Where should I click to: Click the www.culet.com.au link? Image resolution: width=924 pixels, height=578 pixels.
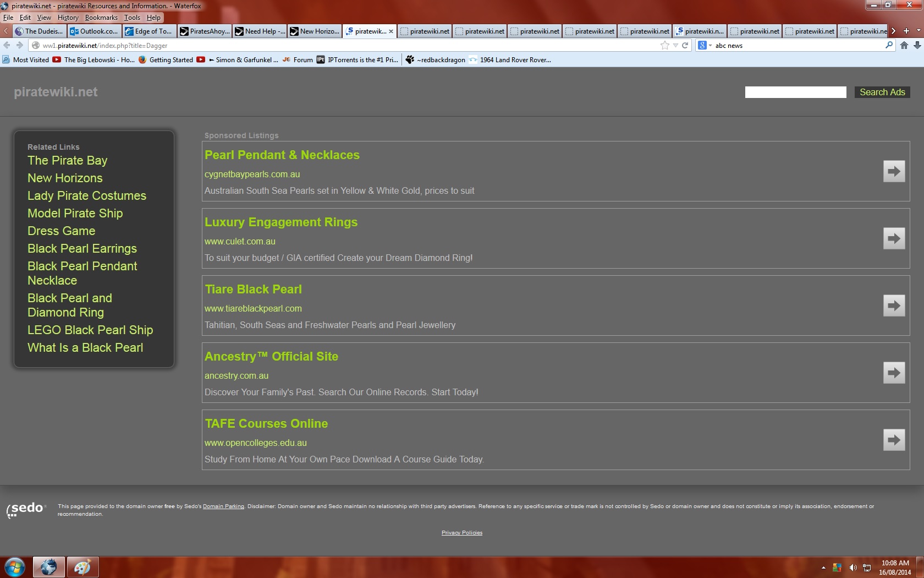240,241
